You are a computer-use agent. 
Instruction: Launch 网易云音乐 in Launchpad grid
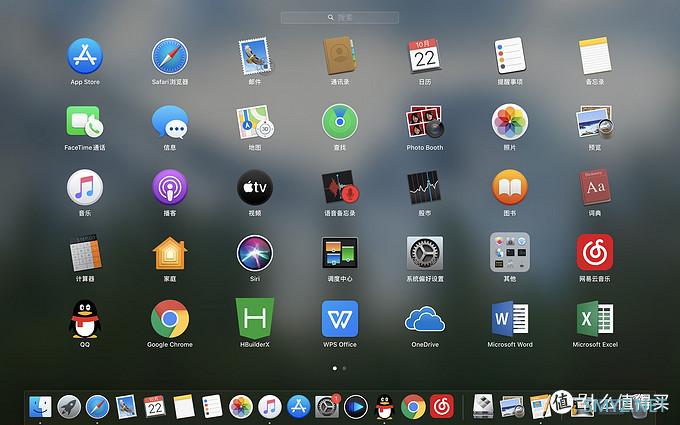[x=595, y=252]
